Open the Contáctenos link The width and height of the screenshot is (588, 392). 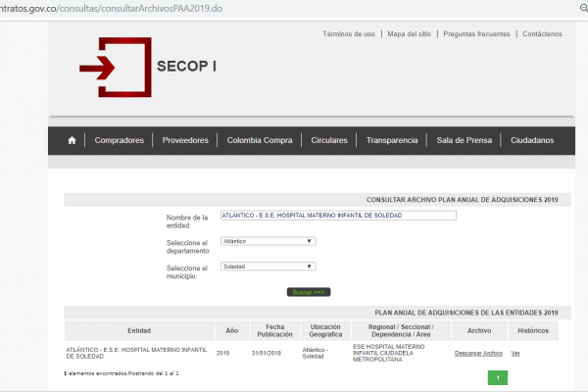click(542, 34)
